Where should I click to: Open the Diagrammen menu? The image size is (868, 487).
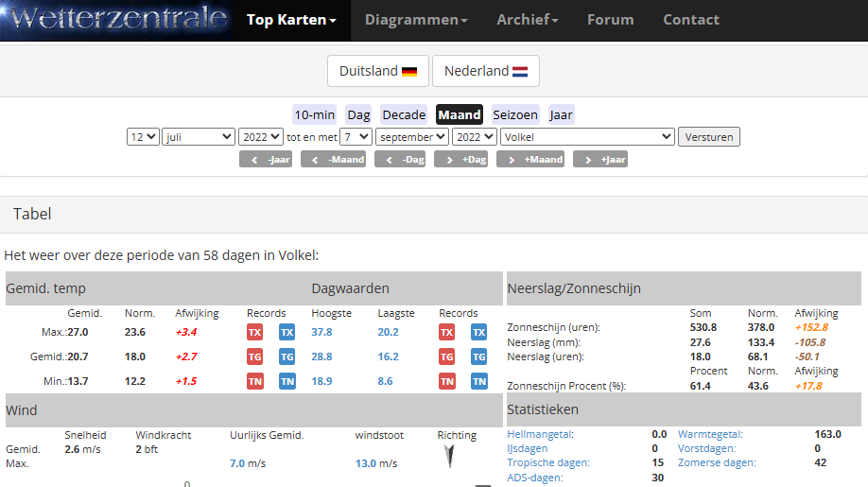click(x=416, y=20)
